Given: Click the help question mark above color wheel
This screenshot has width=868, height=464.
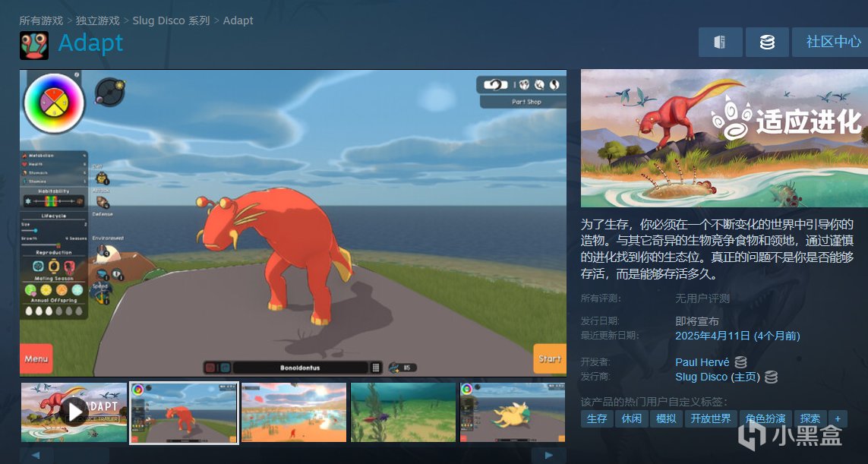Looking at the screenshot, I should click(x=77, y=74).
